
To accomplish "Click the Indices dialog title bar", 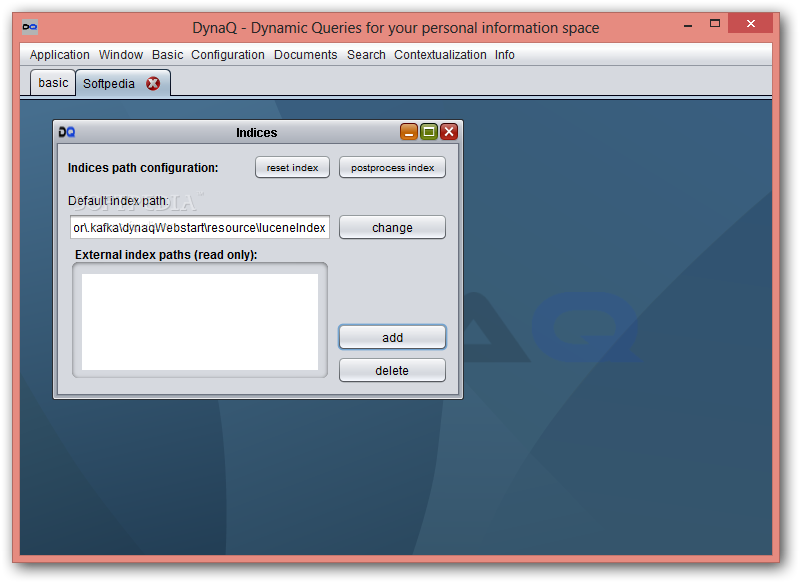I will (257, 132).
